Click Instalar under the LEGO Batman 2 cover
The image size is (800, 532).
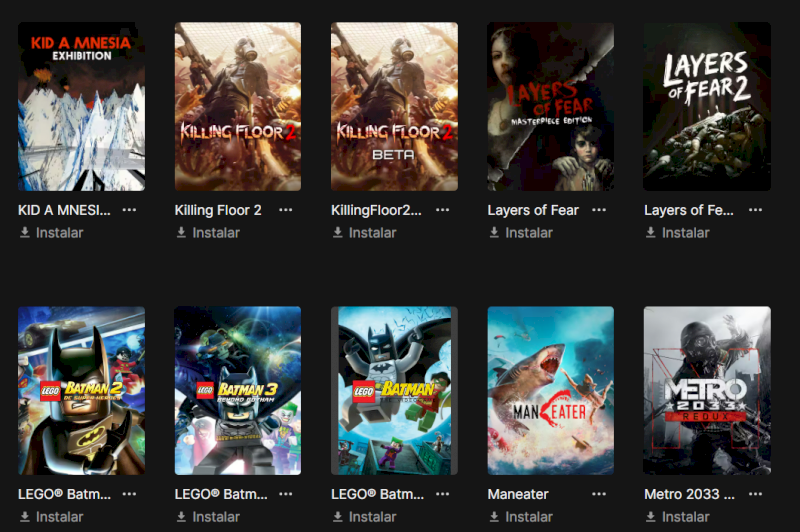[x=51, y=517]
